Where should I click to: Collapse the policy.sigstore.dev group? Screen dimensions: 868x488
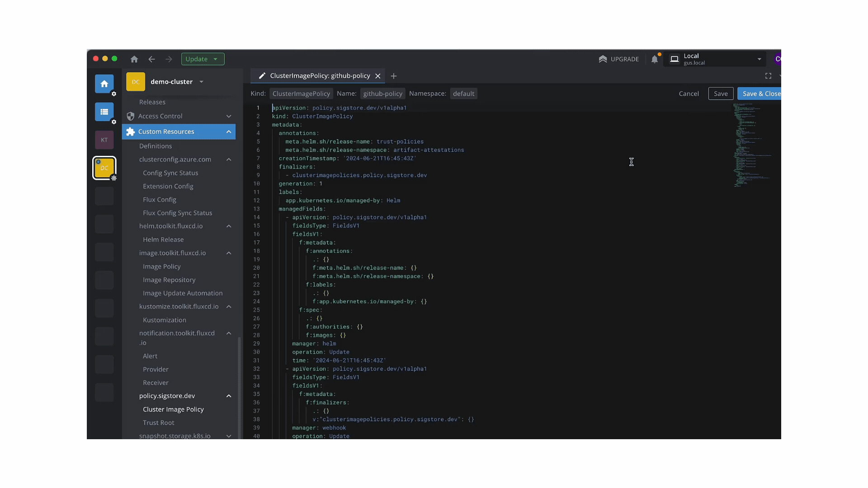[229, 396]
